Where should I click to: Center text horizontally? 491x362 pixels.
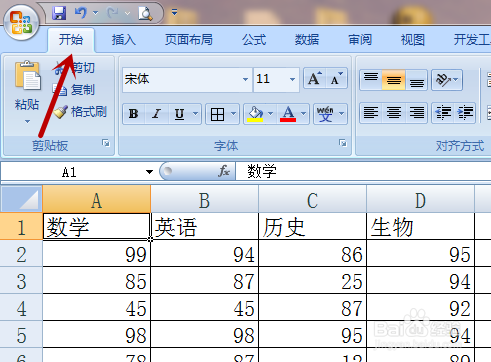point(394,113)
